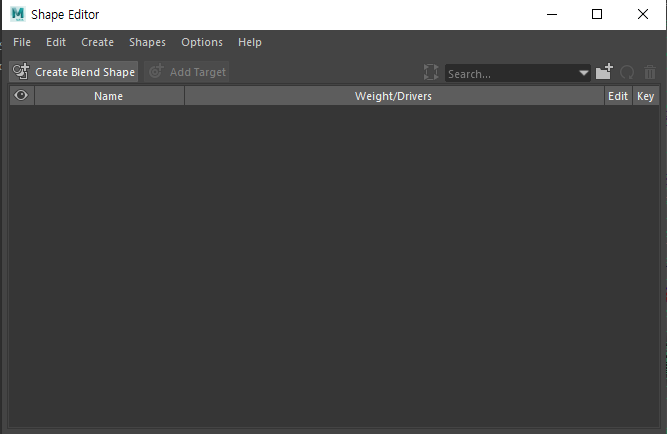667x434 pixels.
Task: Create a new group with folder-plus icon
Action: pos(604,71)
